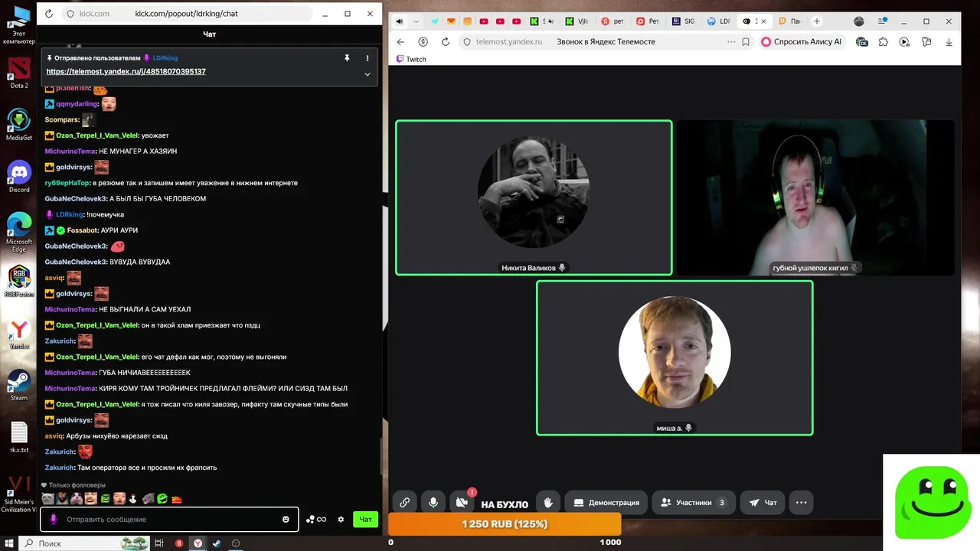980x551 pixels.
Task: Click the pinned telemost.yandex.ru link in chat
Action: [126, 71]
